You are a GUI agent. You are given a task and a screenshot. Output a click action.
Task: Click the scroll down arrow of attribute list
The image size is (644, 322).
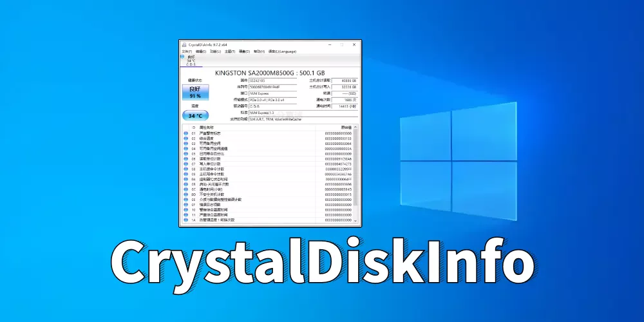(356, 220)
